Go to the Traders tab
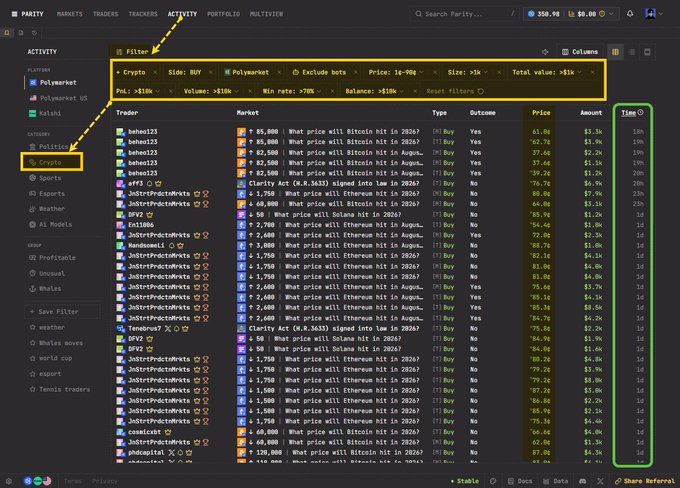Image resolution: width=680 pixels, height=488 pixels. 105,14
